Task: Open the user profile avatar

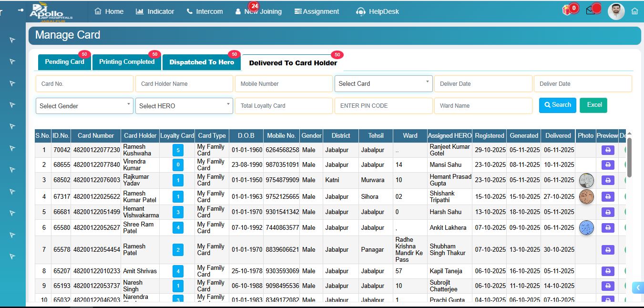Action: pyautogui.click(x=616, y=11)
